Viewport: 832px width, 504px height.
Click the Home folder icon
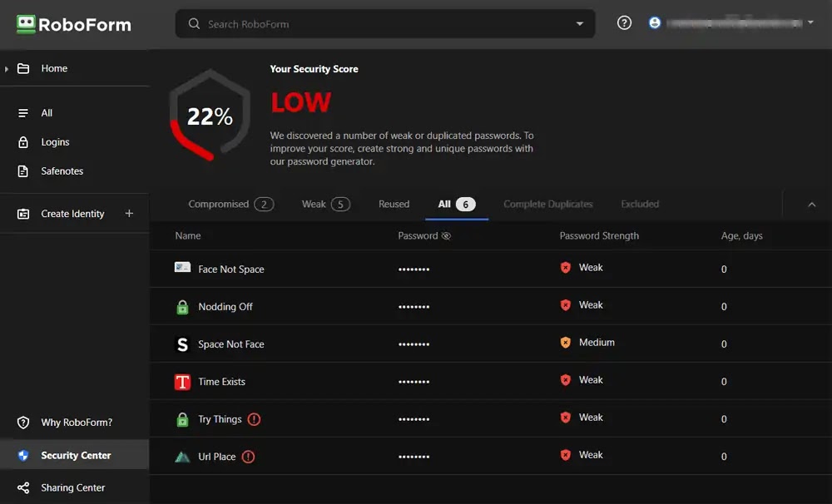click(23, 68)
